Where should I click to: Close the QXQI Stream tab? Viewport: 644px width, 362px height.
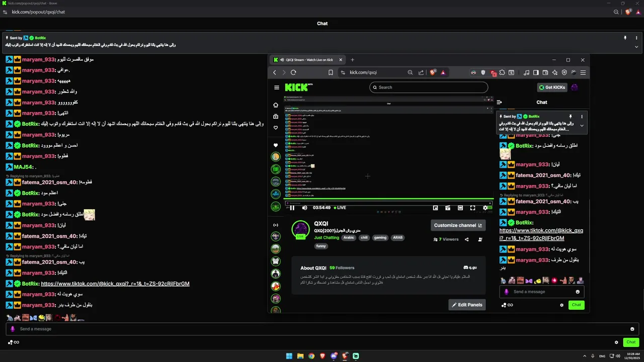pyautogui.click(x=341, y=60)
